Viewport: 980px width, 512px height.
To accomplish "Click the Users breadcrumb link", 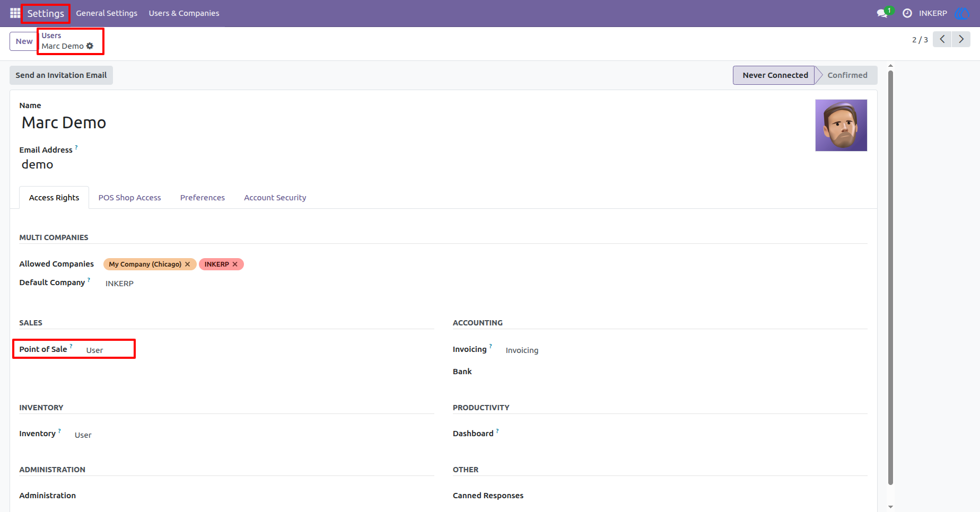I will pyautogui.click(x=51, y=36).
